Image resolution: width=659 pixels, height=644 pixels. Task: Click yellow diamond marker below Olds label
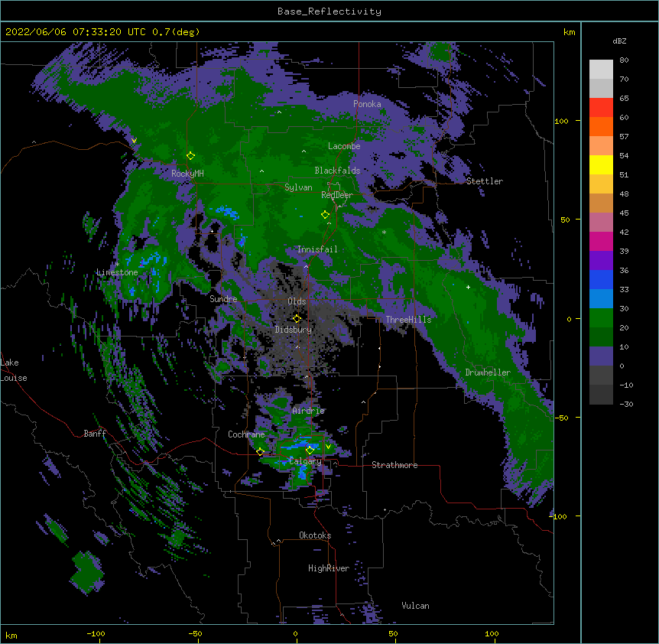(297, 319)
